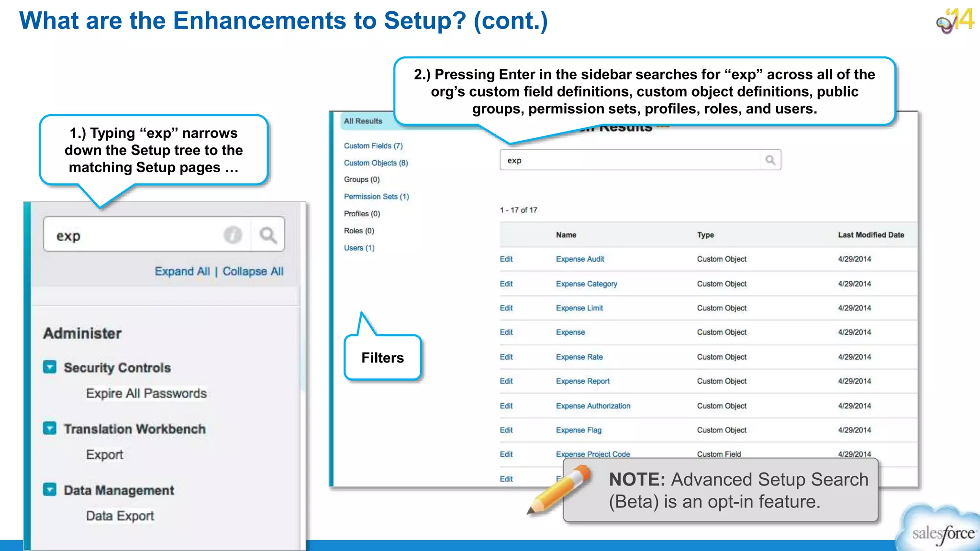This screenshot has height=551, width=980.
Task: Open the Expense Limit result
Action: click(x=579, y=308)
